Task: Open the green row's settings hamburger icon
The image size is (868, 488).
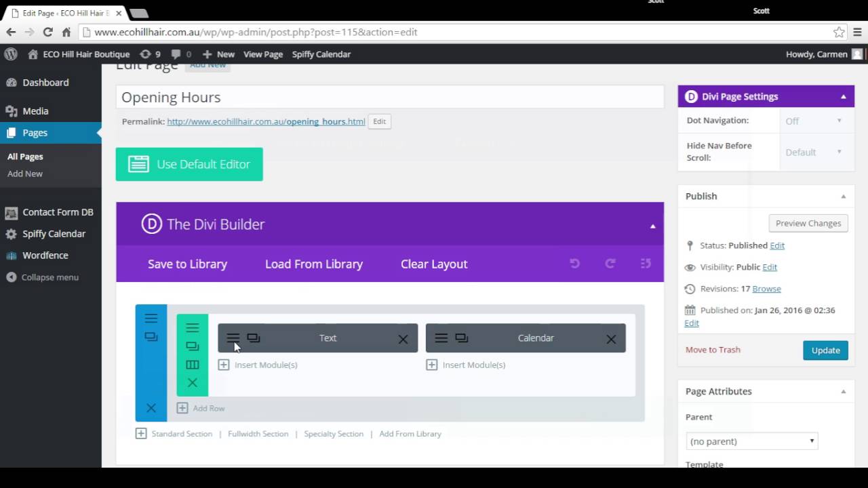Action: click(x=193, y=327)
